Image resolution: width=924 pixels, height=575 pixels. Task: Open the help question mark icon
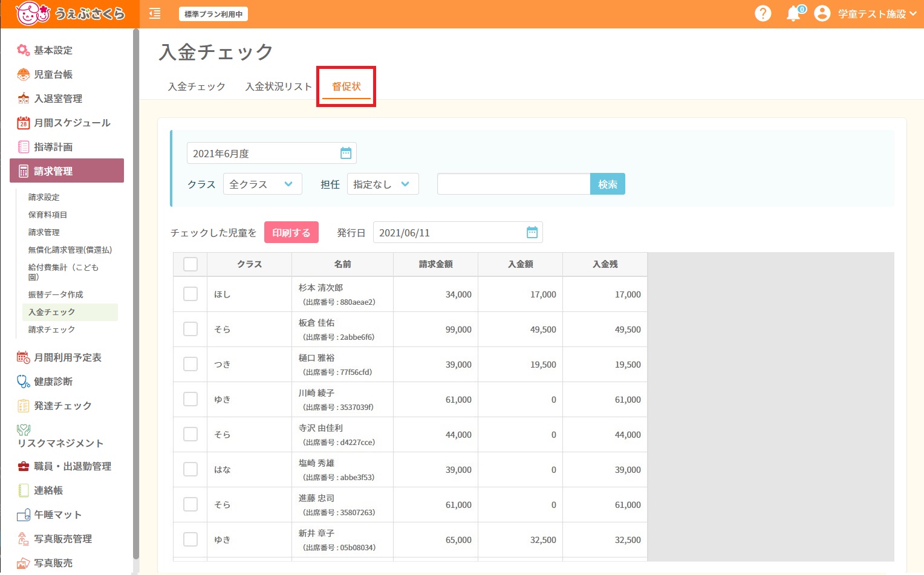coord(763,13)
